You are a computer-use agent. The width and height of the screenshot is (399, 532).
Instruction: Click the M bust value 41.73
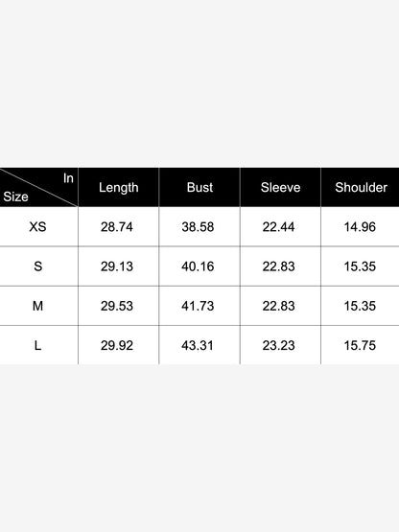click(198, 306)
